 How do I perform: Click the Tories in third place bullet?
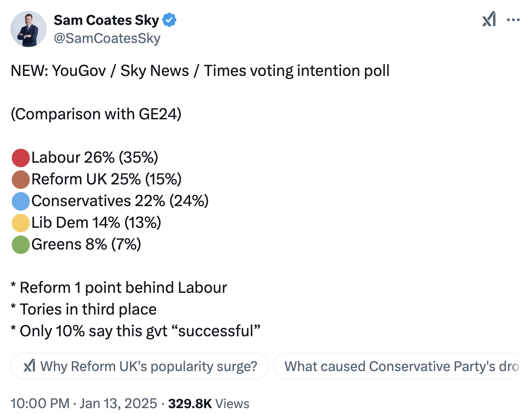[84, 309]
